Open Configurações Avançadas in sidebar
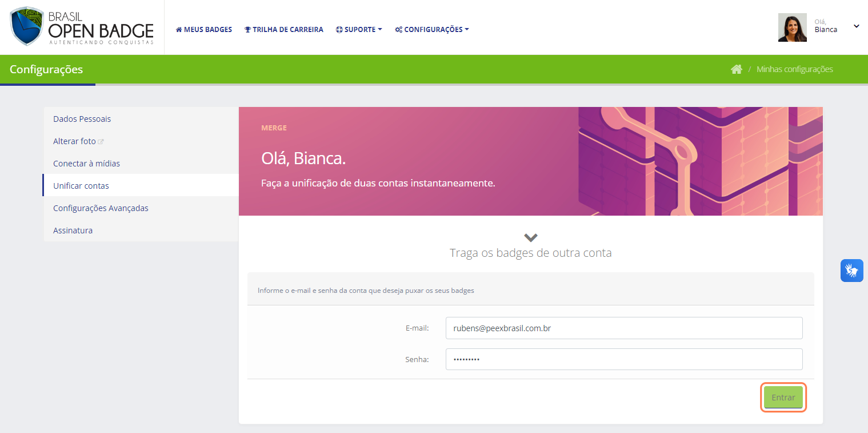 point(141,208)
